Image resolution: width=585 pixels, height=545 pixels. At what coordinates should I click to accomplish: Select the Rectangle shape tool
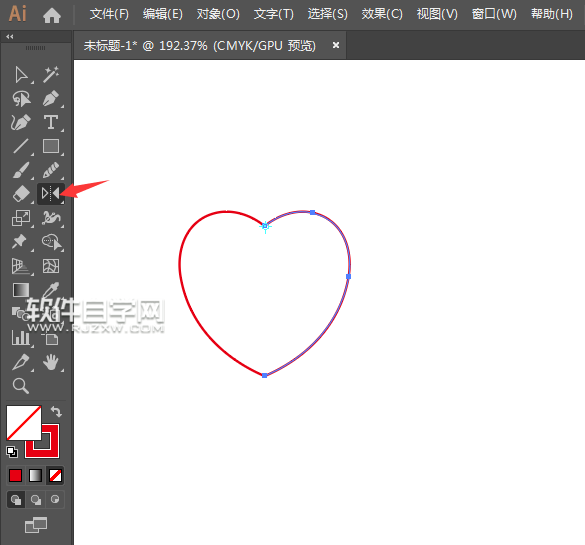click(51, 146)
